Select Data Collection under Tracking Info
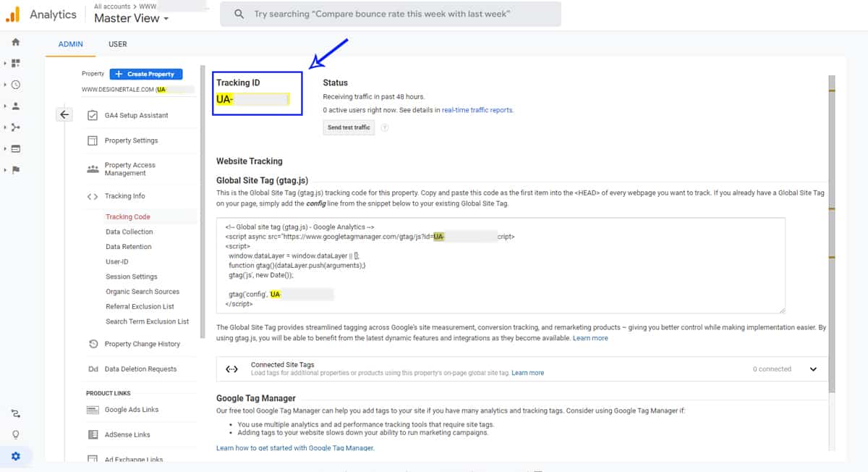The width and height of the screenshot is (868, 472). tap(129, 232)
